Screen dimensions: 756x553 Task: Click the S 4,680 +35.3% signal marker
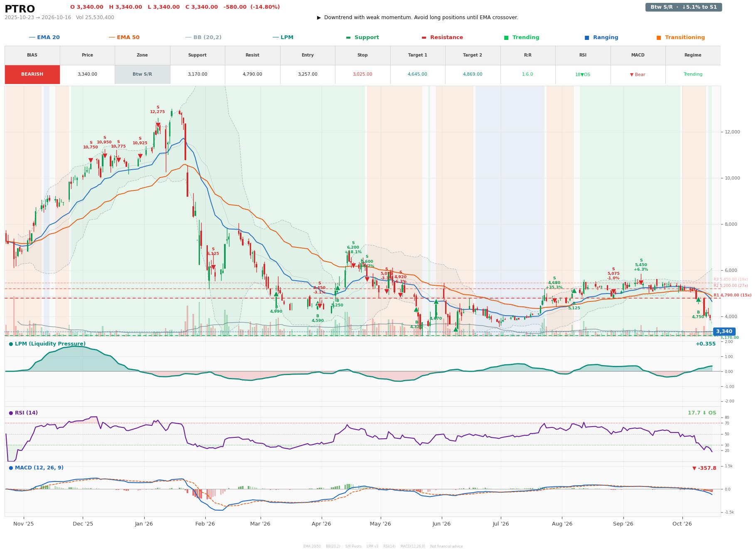pyautogui.click(x=554, y=300)
